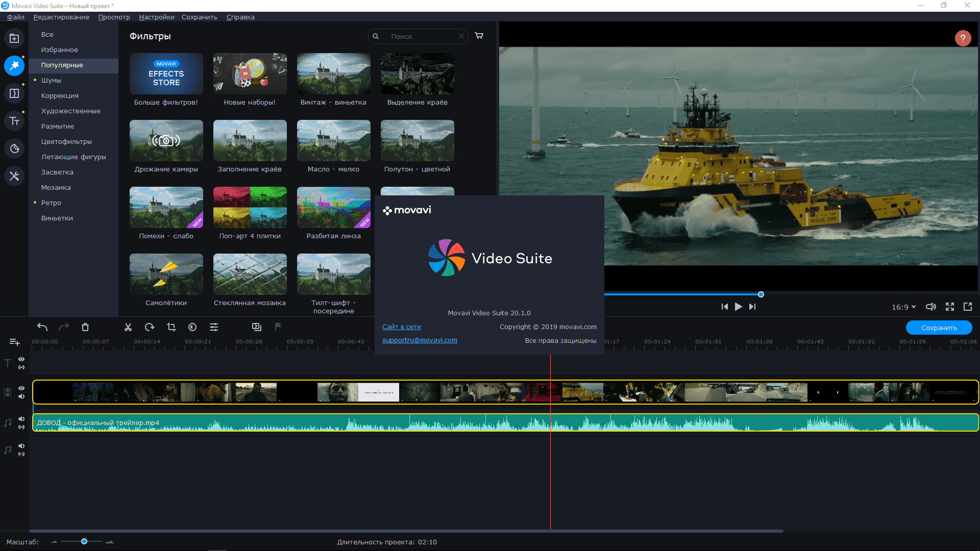
Task: Click the volume speaker icon under preview
Action: coord(930,307)
